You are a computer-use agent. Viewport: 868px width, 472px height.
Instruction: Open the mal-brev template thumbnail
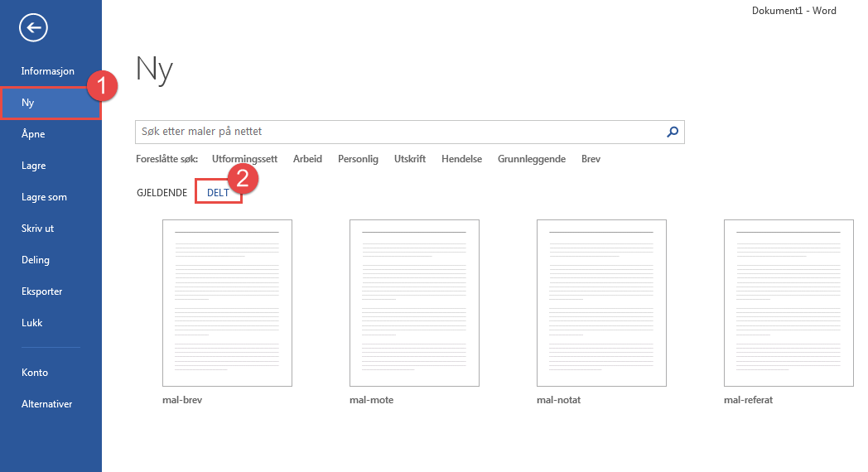click(x=227, y=303)
